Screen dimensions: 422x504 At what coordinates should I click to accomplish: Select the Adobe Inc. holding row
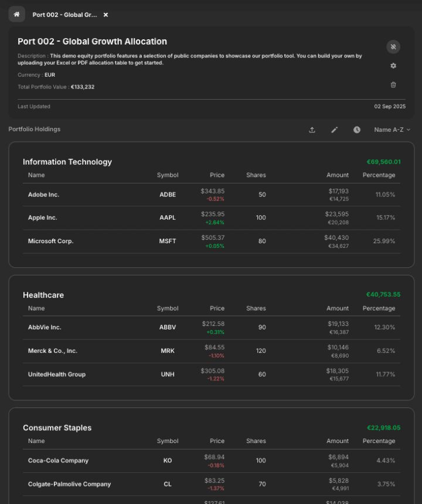[x=43, y=195]
